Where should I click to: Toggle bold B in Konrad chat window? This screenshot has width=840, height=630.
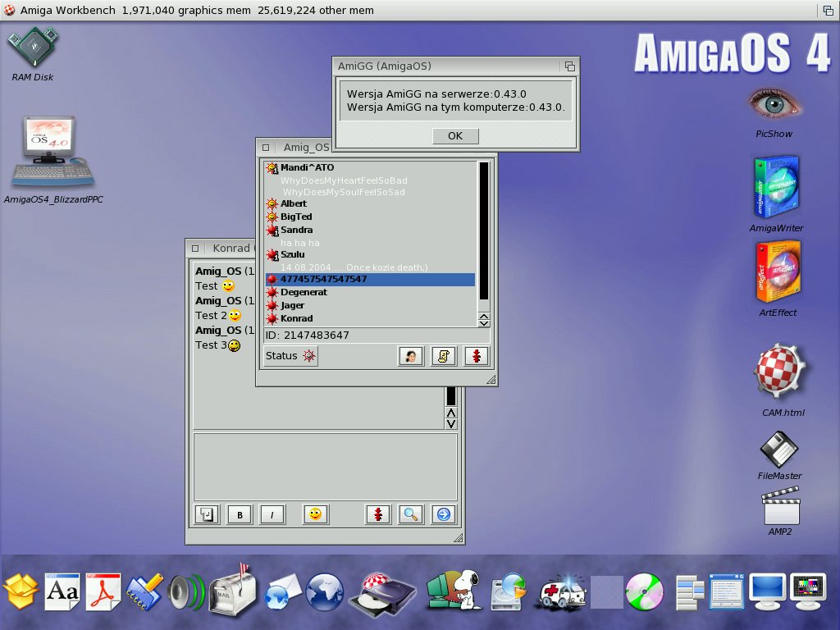[240, 514]
